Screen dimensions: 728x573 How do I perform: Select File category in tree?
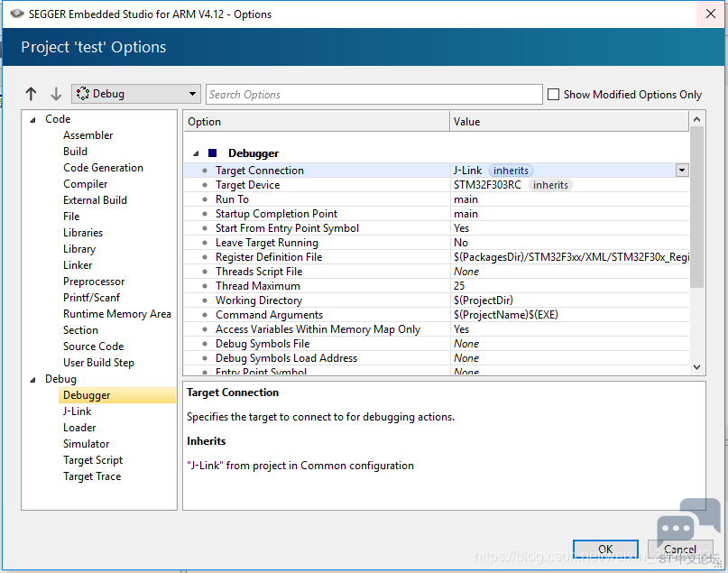point(71,217)
